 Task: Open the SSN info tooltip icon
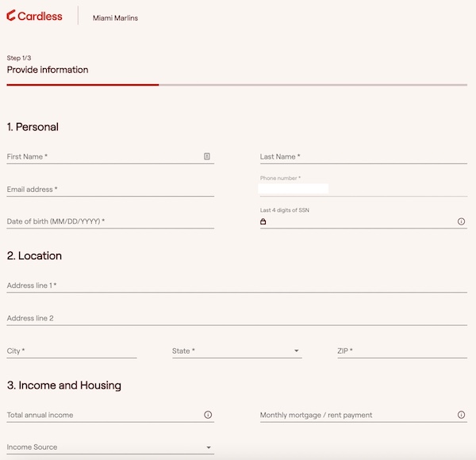(461, 221)
